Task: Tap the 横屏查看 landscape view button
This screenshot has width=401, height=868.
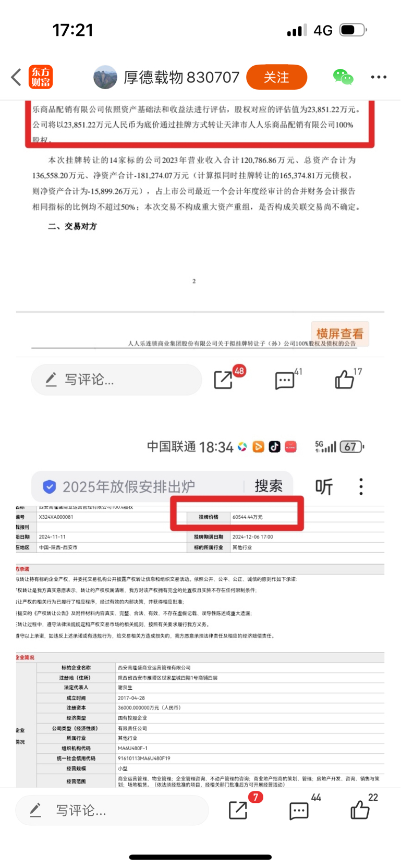Action: pos(340,334)
